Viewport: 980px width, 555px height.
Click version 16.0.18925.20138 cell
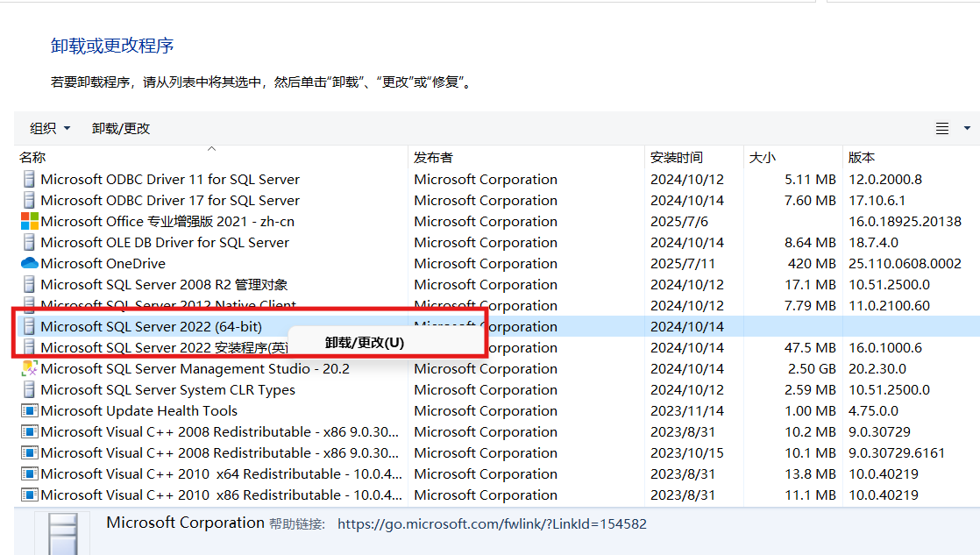905,221
